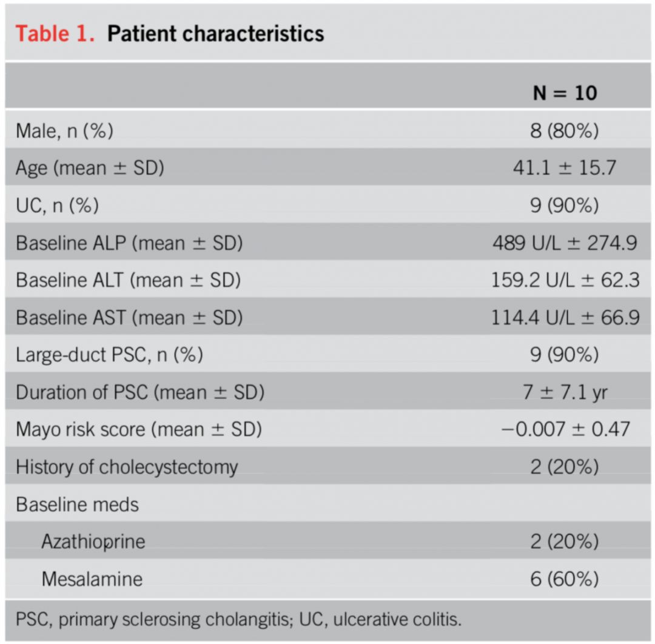This screenshot has width=655, height=644.
Task: Click the Patient characteristics heading
Action: (215, 33)
